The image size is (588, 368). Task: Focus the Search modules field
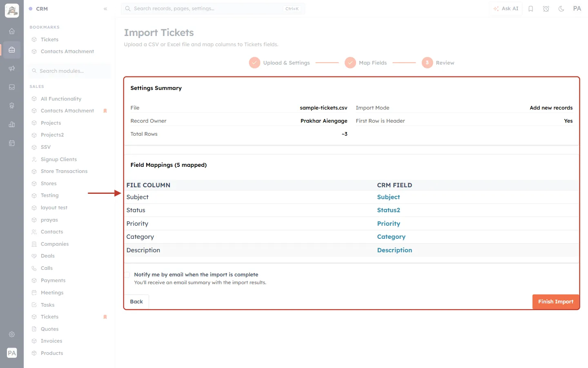click(x=70, y=71)
